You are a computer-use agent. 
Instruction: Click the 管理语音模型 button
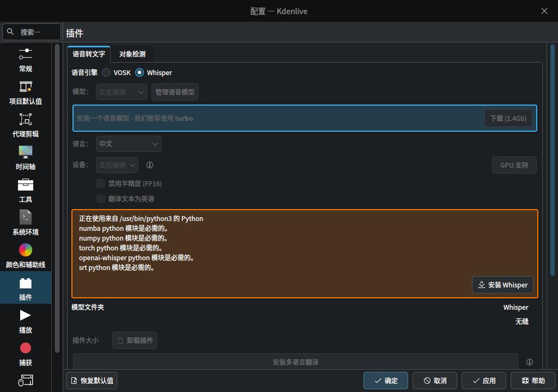[175, 92]
